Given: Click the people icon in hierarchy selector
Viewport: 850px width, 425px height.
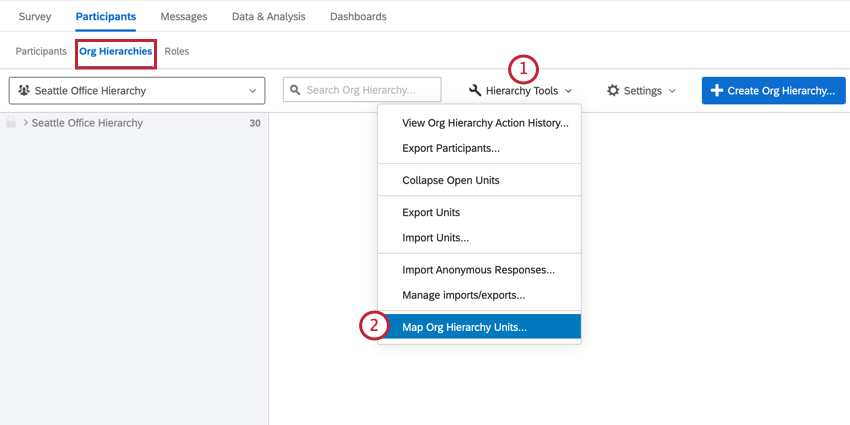Looking at the screenshot, I should click(24, 91).
